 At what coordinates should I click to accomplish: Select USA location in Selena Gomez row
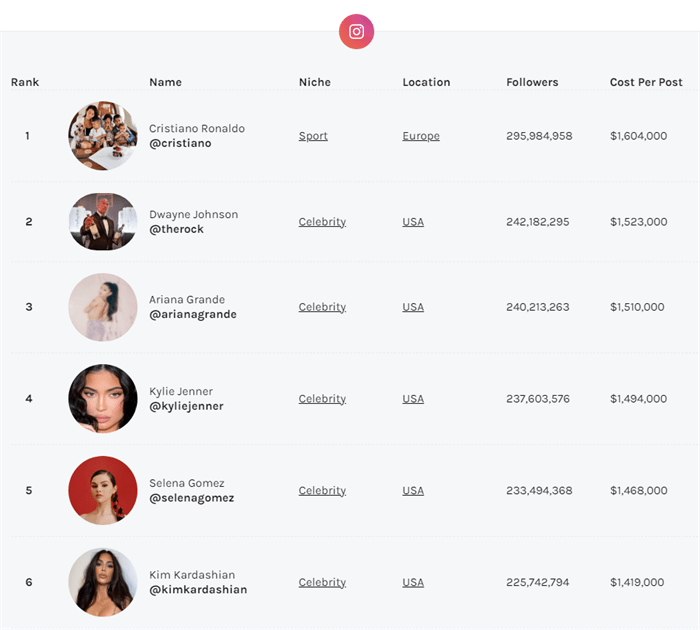point(413,491)
